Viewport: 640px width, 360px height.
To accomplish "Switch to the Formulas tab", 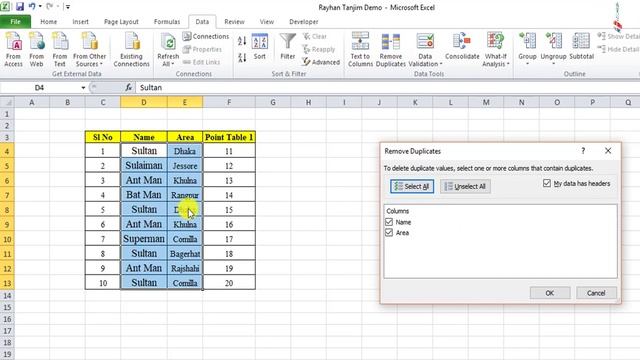I will click(167, 22).
